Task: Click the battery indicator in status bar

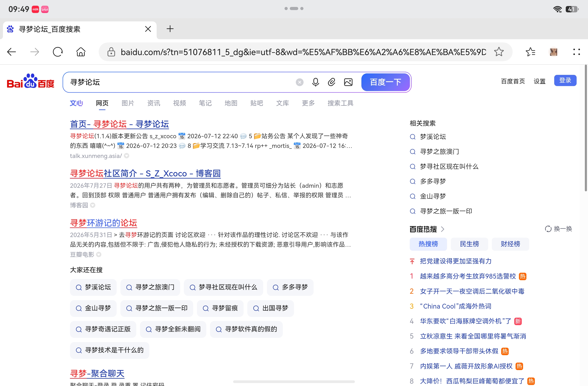Action: (x=572, y=9)
